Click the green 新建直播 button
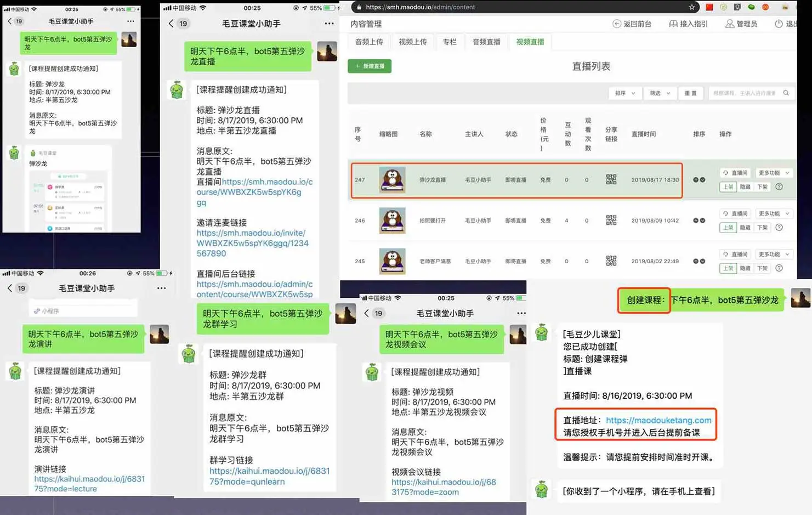 [x=370, y=66]
